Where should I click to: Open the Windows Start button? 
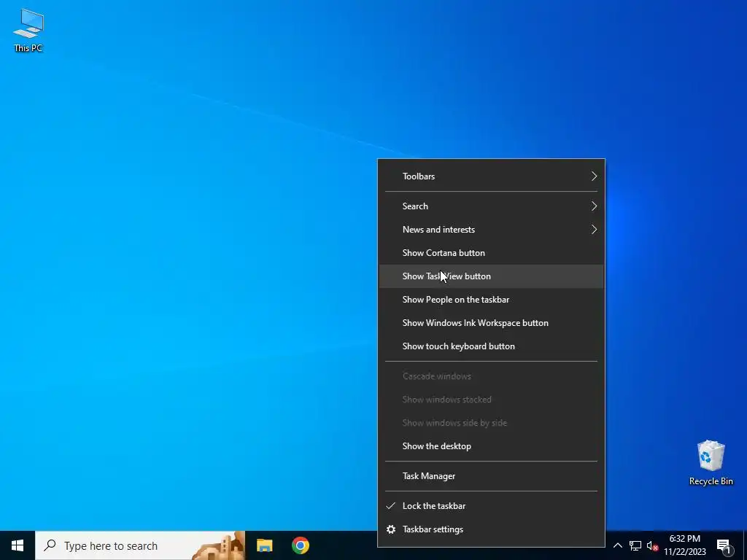pyautogui.click(x=18, y=545)
